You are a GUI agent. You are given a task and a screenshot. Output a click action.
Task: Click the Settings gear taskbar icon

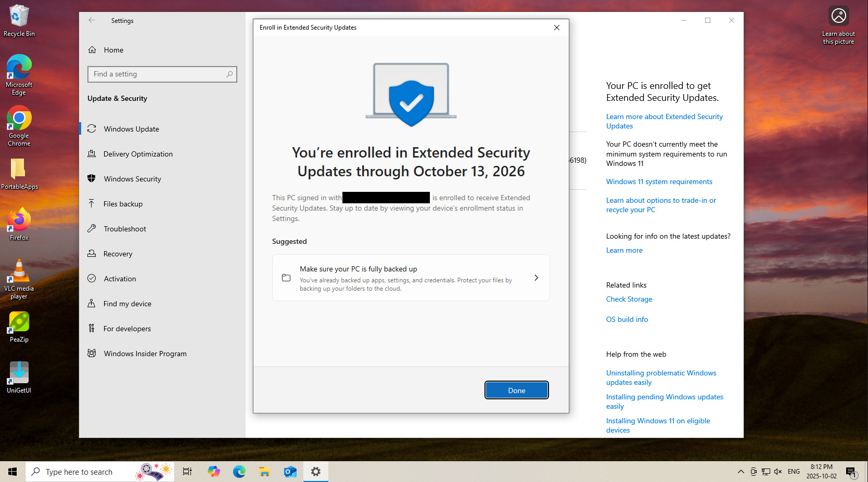[x=315, y=472]
